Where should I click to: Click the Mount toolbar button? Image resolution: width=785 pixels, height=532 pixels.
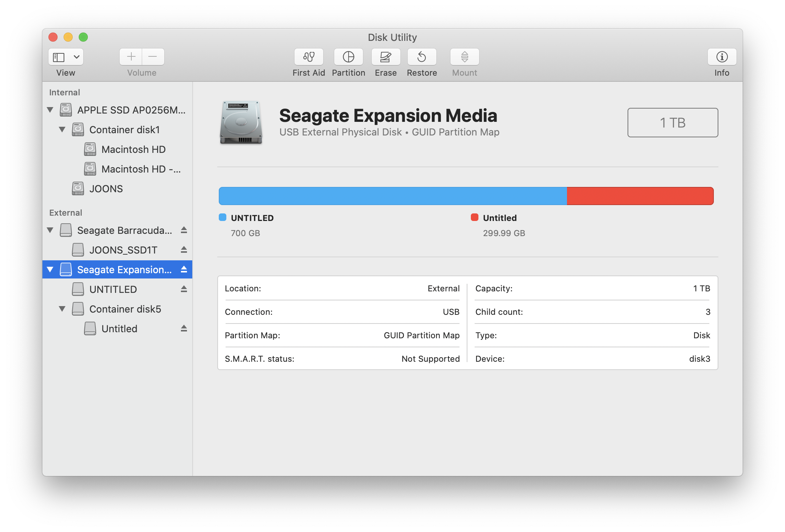click(464, 57)
